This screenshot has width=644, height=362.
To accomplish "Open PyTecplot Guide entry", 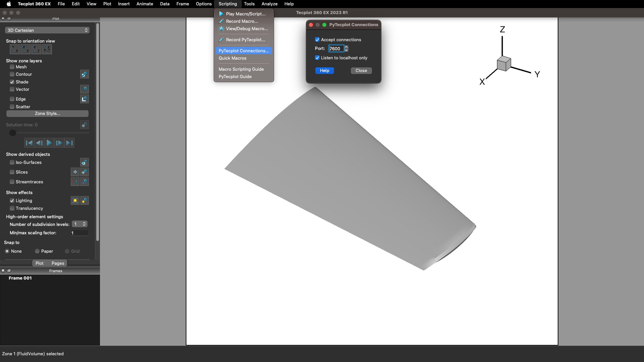I will [244, 76].
